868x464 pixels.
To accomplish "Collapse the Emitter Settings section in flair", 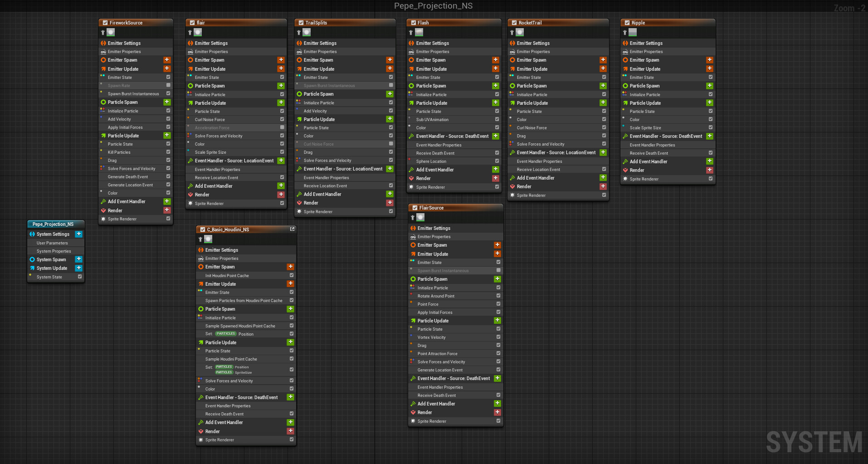I will coord(190,43).
